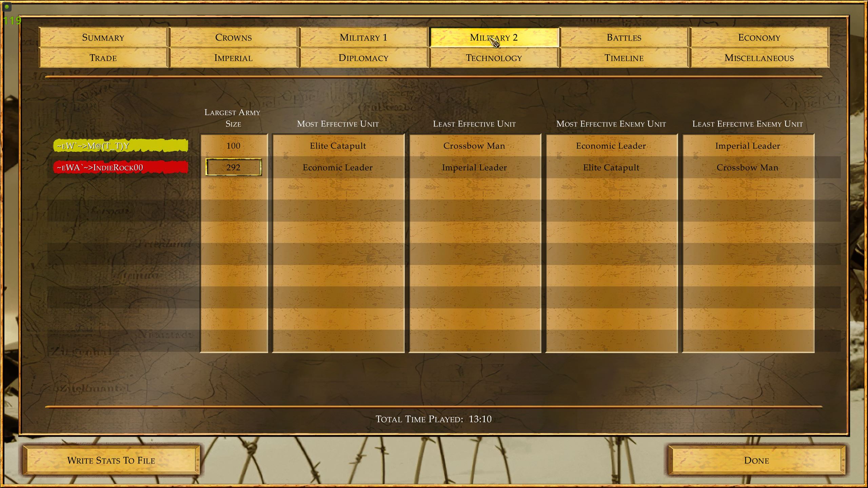
Task: Select the Largest Army Size column header
Action: point(233,117)
